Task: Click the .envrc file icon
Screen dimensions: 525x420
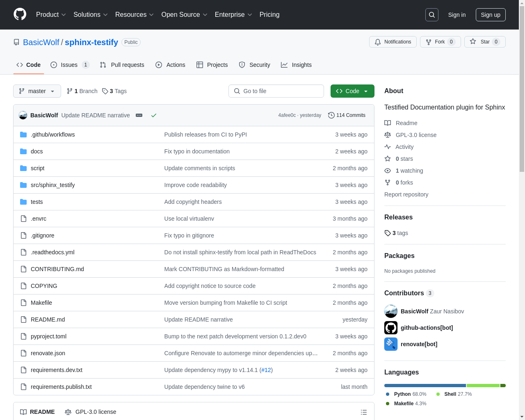Action: 23,219
